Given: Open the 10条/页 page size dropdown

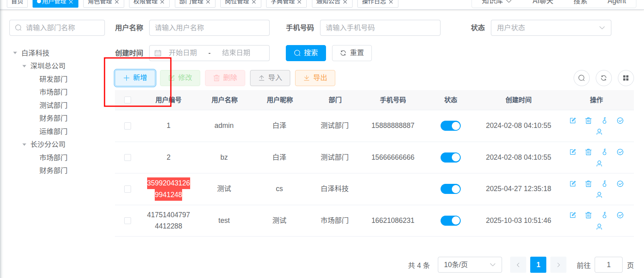Looking at the screenshot, I should point(470,265).
